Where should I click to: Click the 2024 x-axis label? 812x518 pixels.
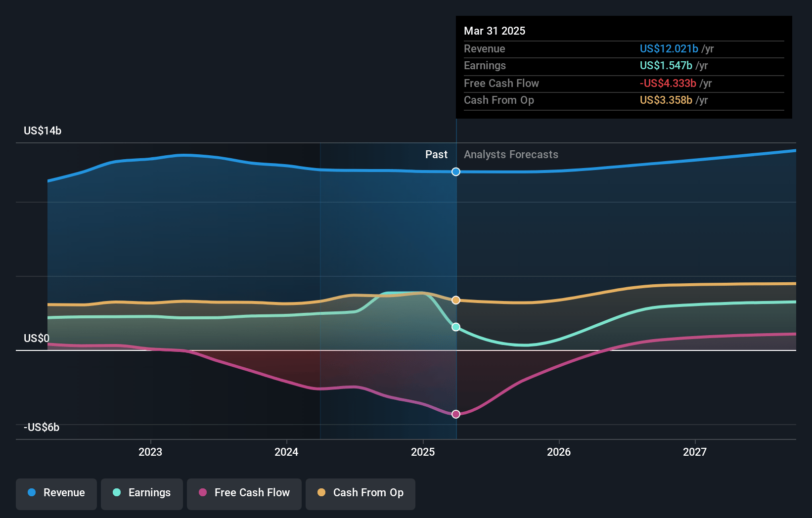[286, 452]
